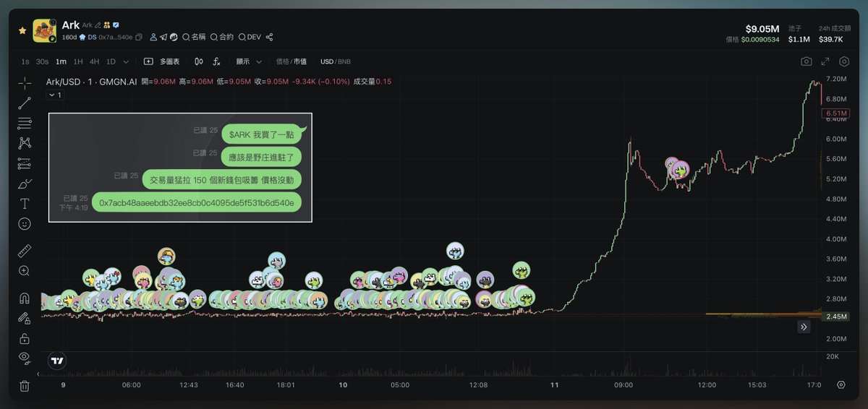Viewport: 868px width, 409px height.
Task: Choose the text annotation tool
Action: (25, 204)
